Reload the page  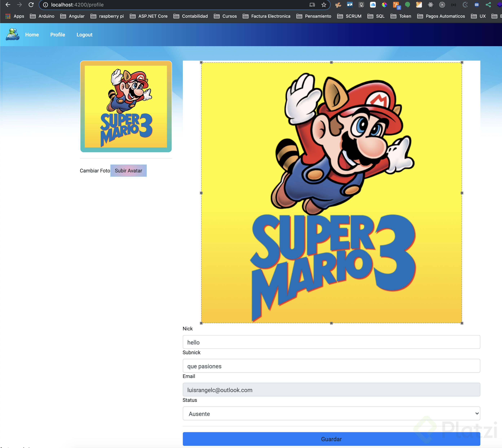click(31, 5)
